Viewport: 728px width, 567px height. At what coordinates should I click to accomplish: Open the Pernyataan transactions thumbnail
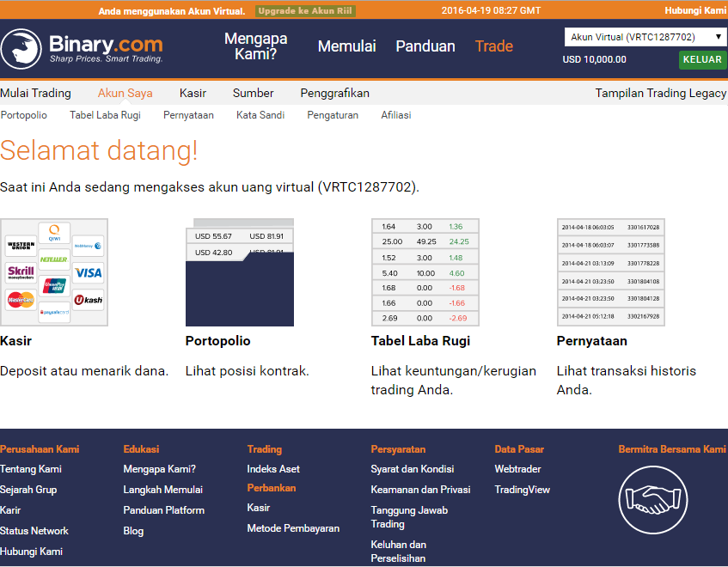click(x=611, y=272)
